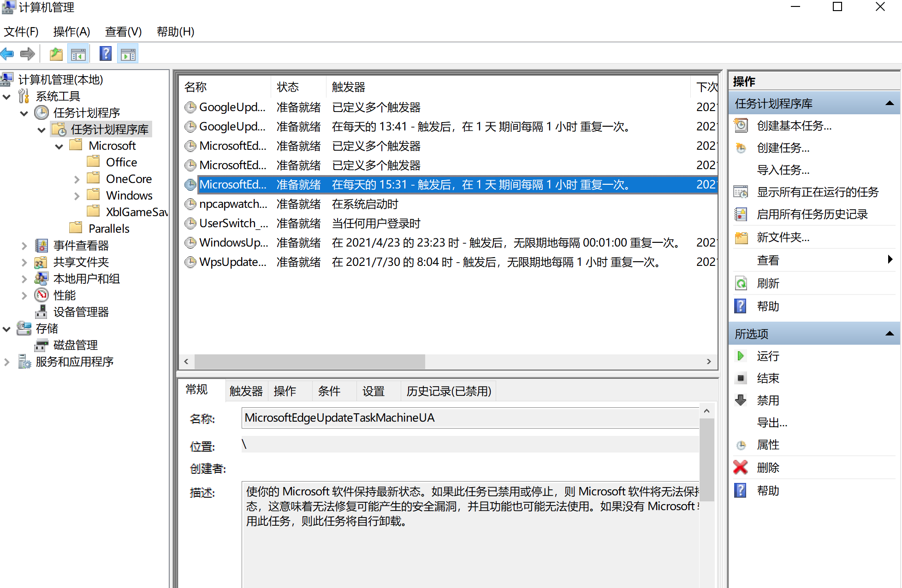Click the 禁用 action link
The image size is (902, 588).
click(768, 400)
